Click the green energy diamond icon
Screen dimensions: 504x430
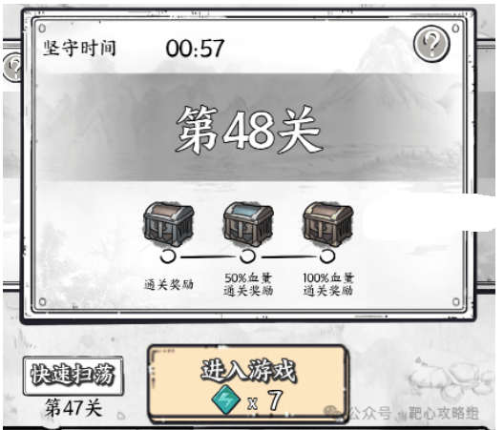[x=226, y=399]
